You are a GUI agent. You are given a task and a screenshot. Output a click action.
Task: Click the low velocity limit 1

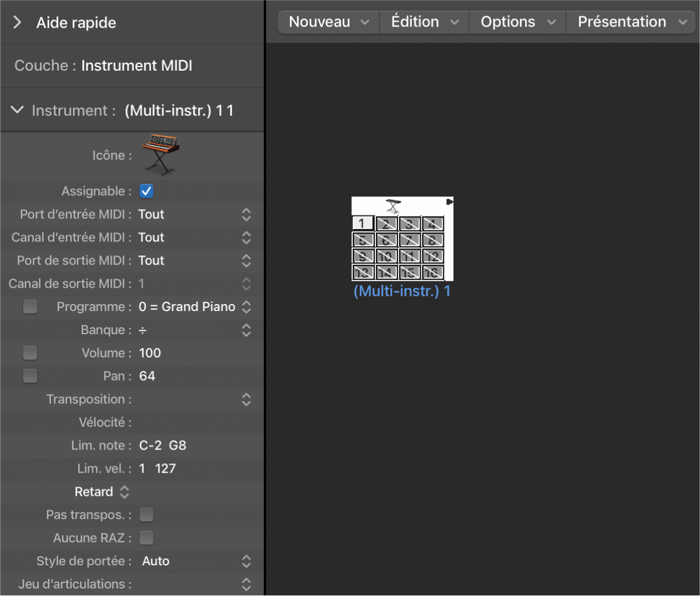pos(142,469)
